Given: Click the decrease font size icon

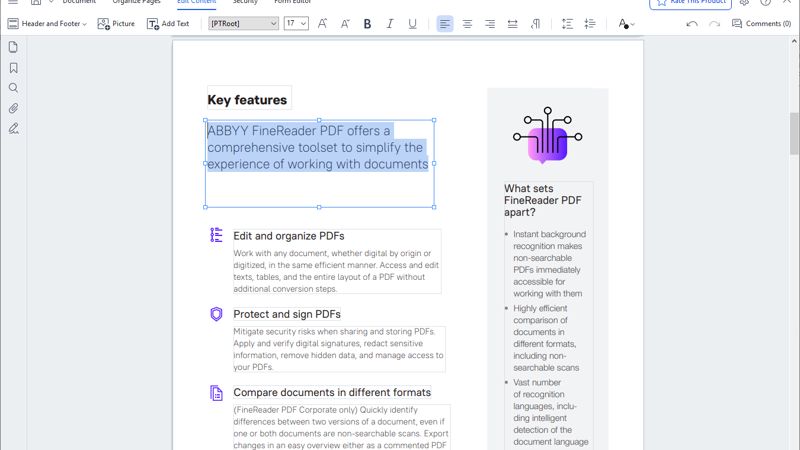Looking at the screenshot, I should coord(345,23).
